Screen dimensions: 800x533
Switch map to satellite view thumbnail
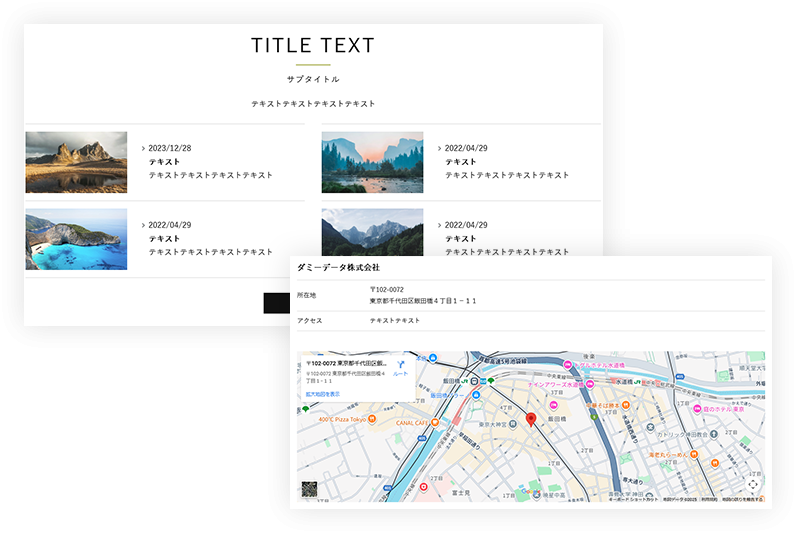pyautogui.click(x=310, y=490)
